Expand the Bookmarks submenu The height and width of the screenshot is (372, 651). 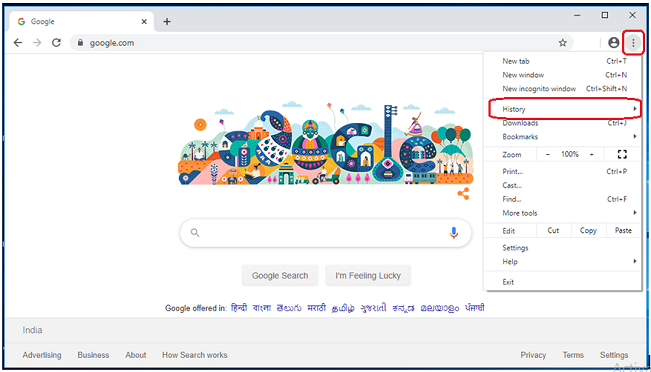point(563,137)
